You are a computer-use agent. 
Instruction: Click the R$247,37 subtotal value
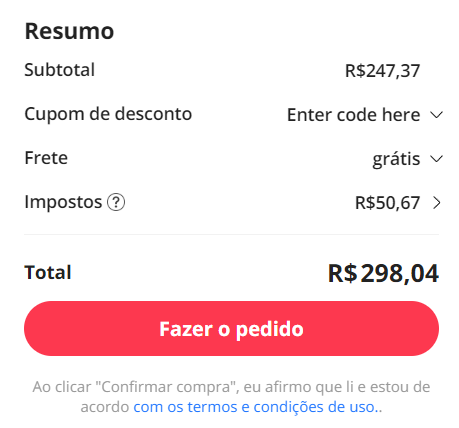pyautogui.click(x=382, y=71)
